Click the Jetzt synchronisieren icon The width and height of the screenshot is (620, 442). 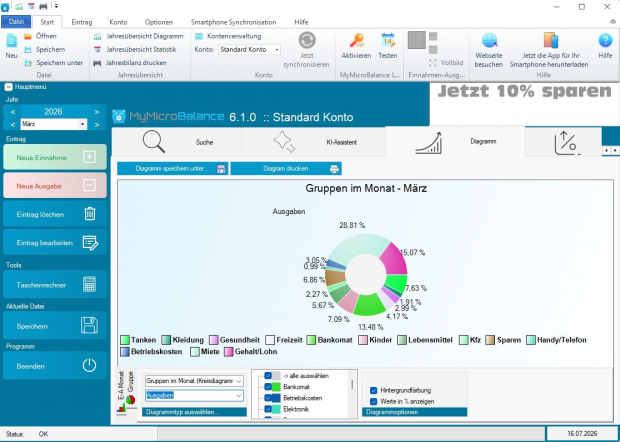point(307,40)
